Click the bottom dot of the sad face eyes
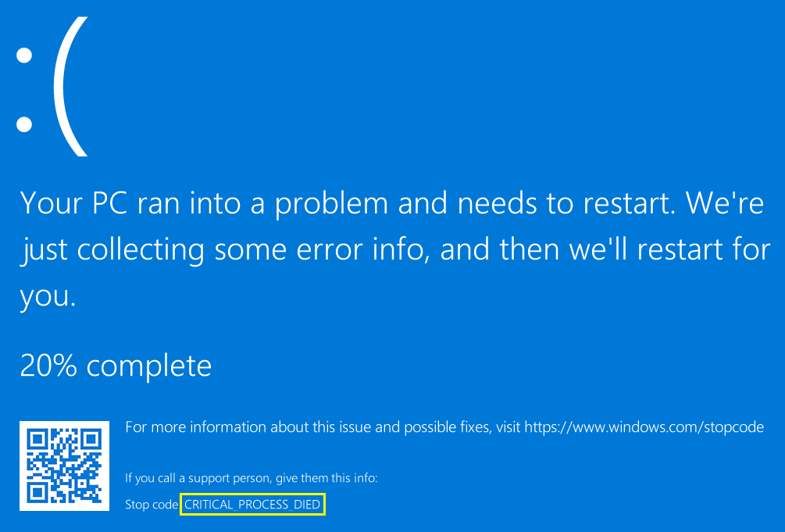The image size is (785, 532). click(x=24, y=123)
